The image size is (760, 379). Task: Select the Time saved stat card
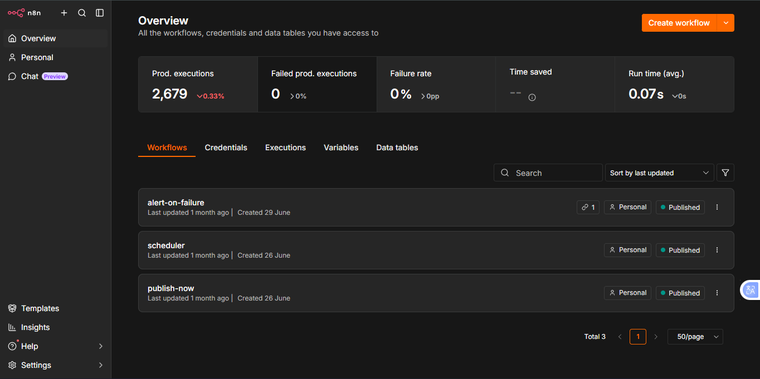(555, 84)
